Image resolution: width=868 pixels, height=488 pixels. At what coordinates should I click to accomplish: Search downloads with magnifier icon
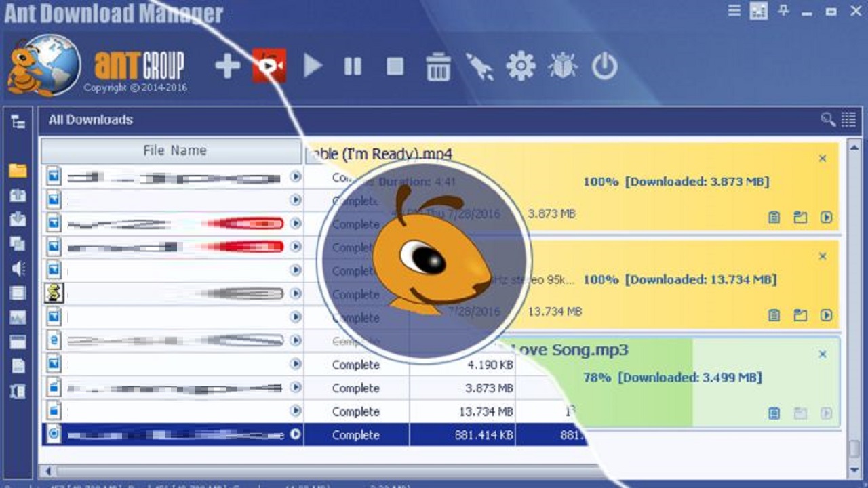tap(828, 120)
